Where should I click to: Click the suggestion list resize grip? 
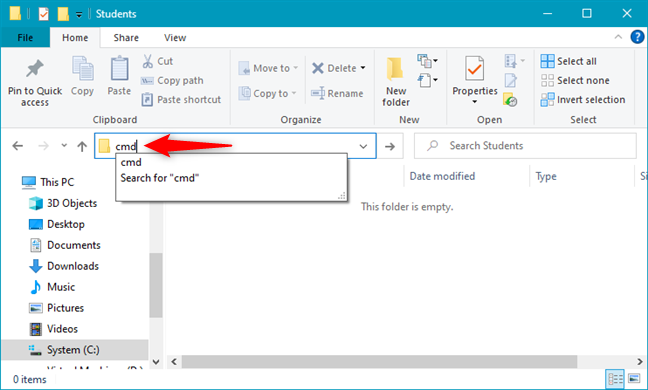(342, 196)
